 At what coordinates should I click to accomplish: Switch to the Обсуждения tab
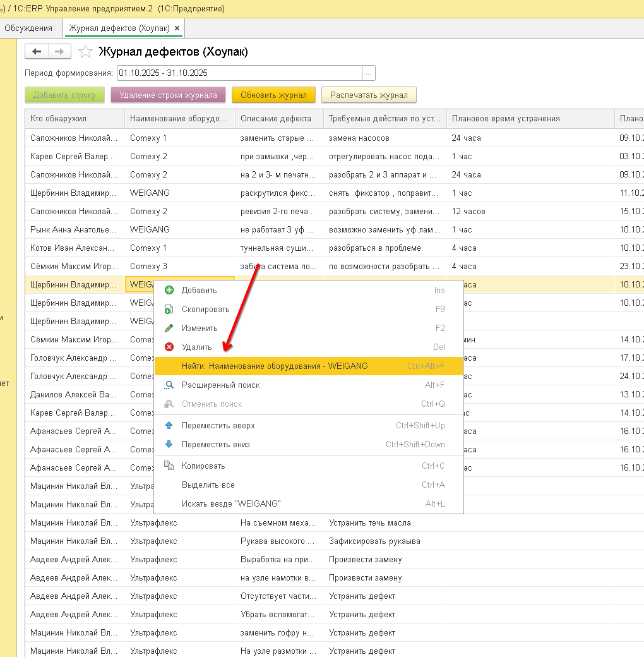28,28
